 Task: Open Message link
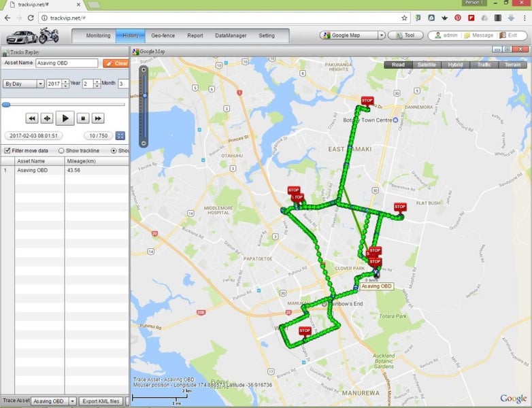tap(479, 35)
